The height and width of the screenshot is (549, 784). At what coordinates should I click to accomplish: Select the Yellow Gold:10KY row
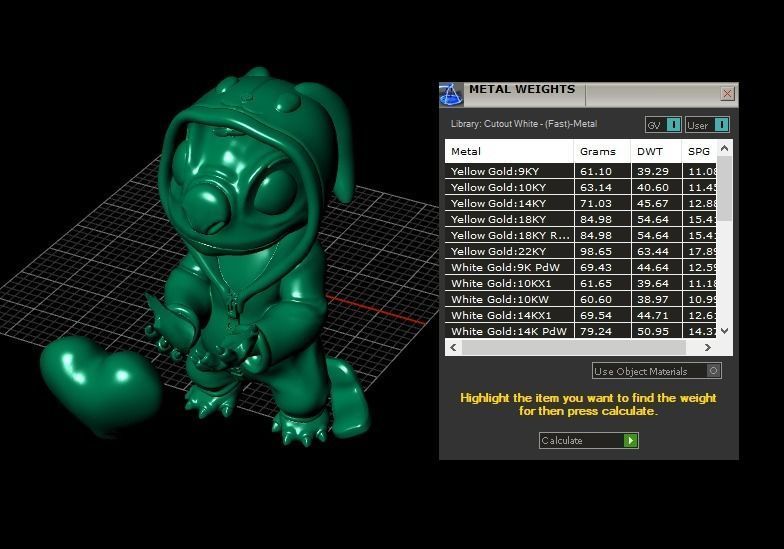[x=580, y=188]
